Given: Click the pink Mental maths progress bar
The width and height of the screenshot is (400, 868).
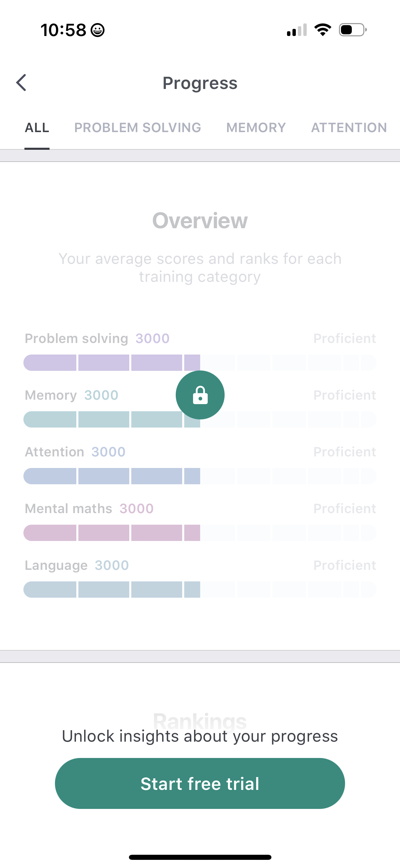Looking at the screenshot, I should pos(112,533).
